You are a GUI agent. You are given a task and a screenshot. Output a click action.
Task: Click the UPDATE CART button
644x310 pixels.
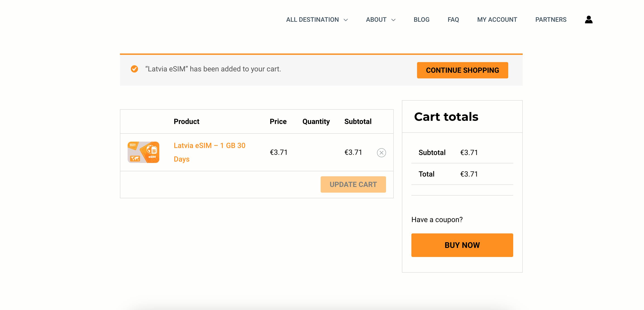click(x=353, y=184)
